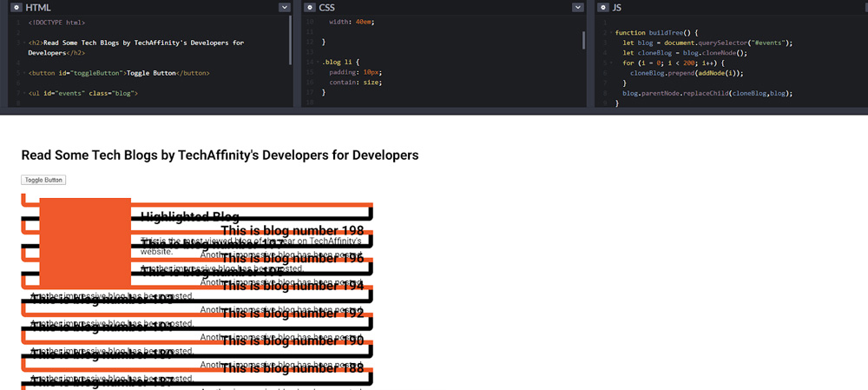Expand the HTML panel dropdown arrow
868x390 pixels.
[x=285, y=7]
